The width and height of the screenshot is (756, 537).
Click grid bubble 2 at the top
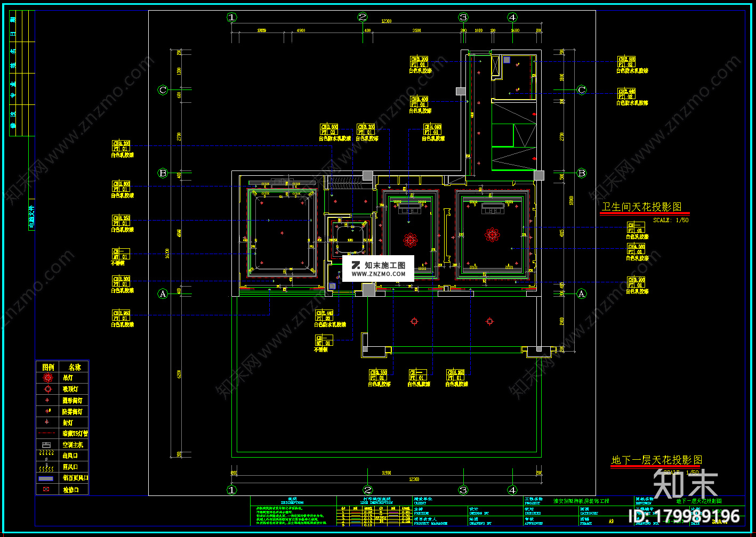click(363, 18)
